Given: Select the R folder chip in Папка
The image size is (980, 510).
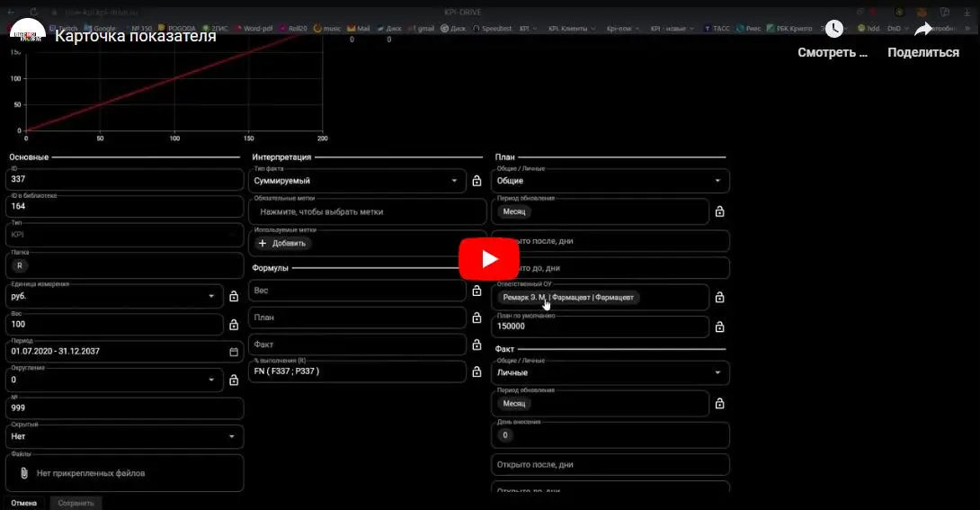Looking at the screenshot, I should pyautogui.click(x=20, y=265).
